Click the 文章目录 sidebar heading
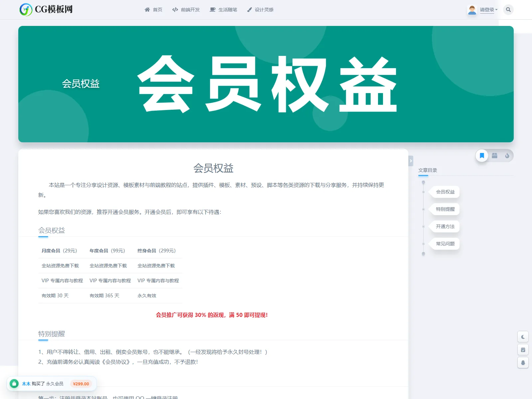The height and width of the screenshot is (399, 532). pos(428,170)
